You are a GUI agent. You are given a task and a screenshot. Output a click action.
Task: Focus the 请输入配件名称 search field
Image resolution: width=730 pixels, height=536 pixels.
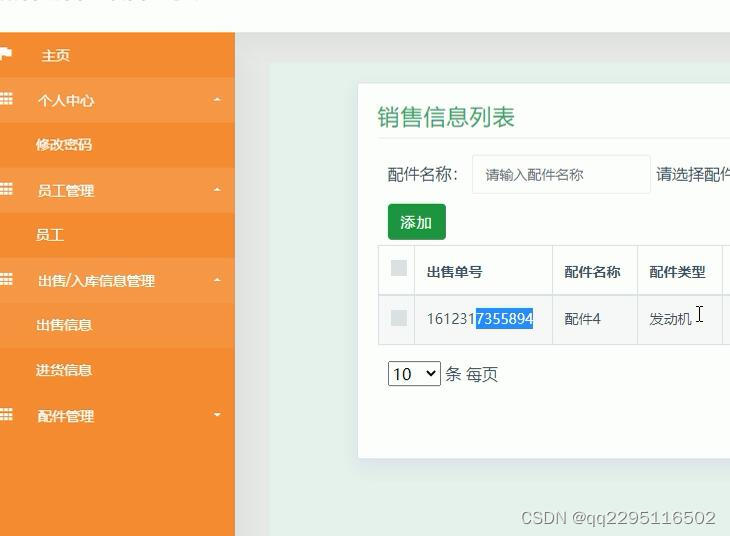point(561,175)
